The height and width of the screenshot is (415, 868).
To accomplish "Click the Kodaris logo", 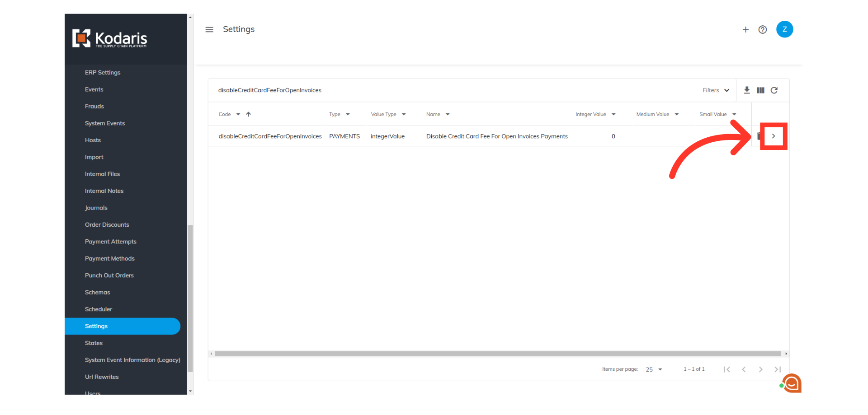I will pos(110,38).
